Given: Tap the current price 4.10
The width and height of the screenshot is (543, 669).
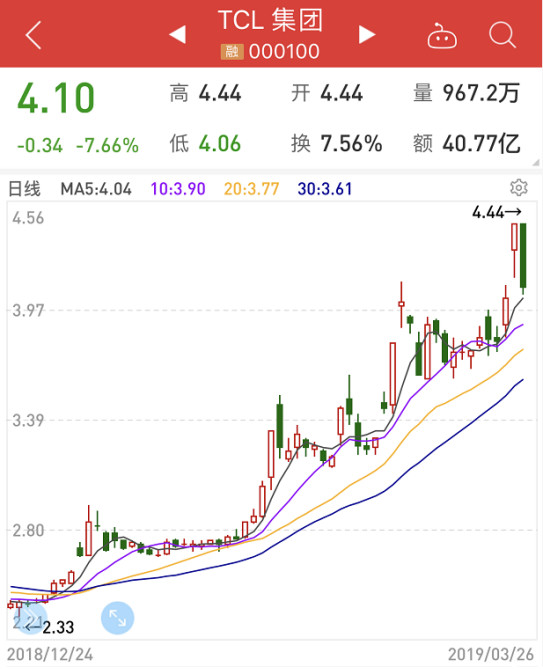Looking at the screenshot, I should pyautogui.click(x=56, y=99).
